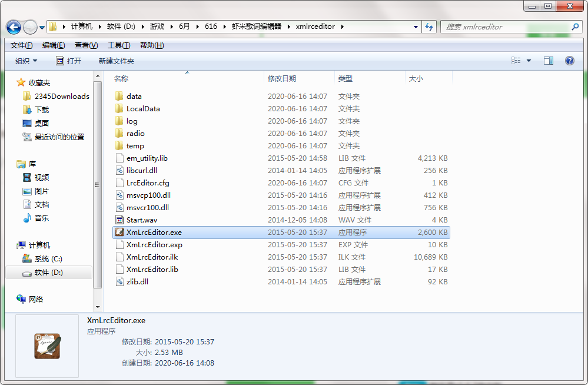Open the help question mark icon

point(569,61)
